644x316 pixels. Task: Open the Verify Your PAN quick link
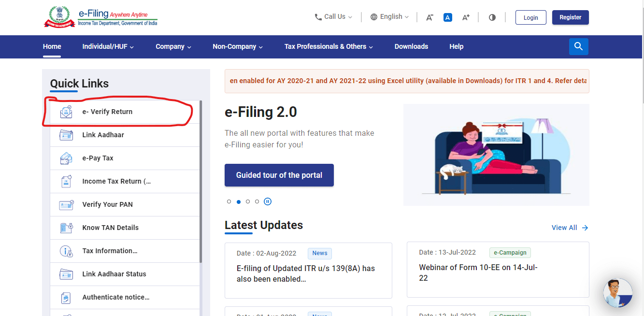point(125,205)
